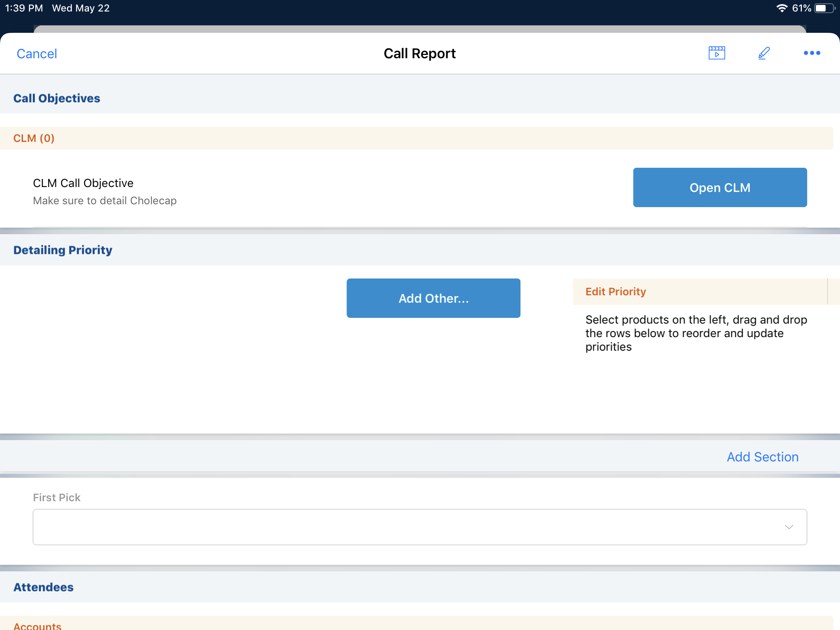Cancel the Call Report

pyautogui.click(x=37, y=54)
